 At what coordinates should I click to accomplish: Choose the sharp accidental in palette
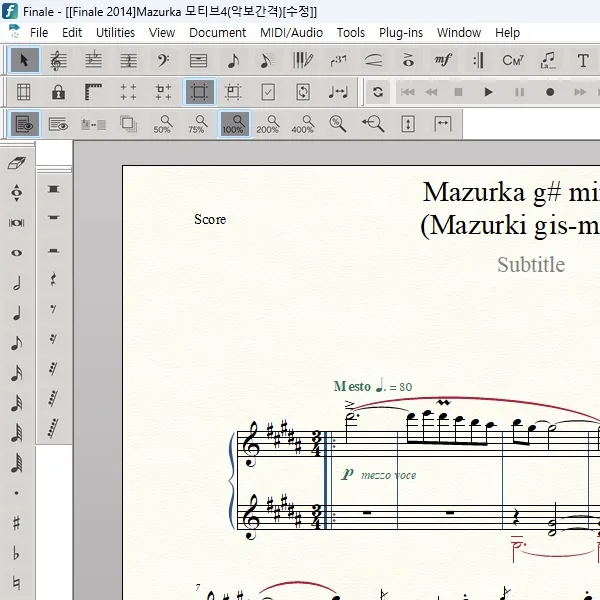[x=16, y=523]
